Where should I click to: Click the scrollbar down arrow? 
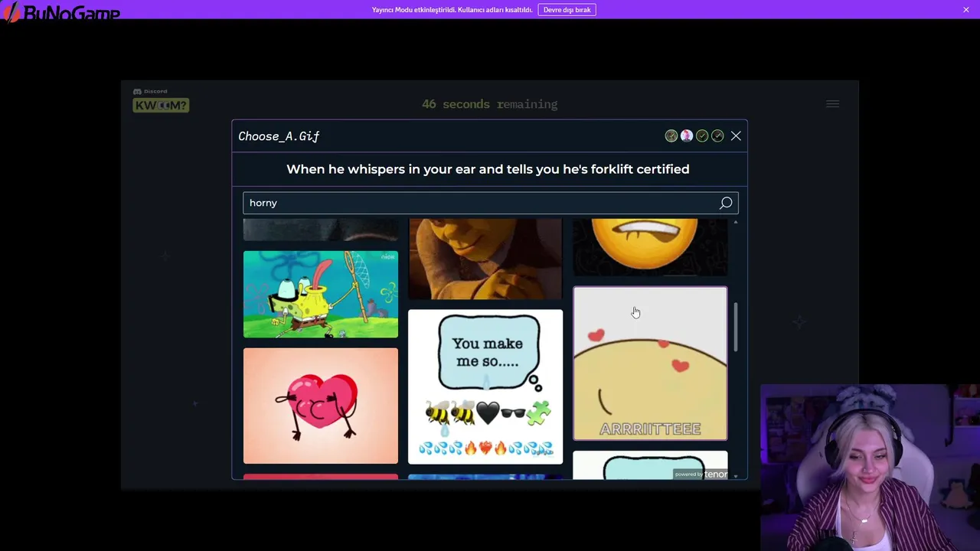point(736,476)
